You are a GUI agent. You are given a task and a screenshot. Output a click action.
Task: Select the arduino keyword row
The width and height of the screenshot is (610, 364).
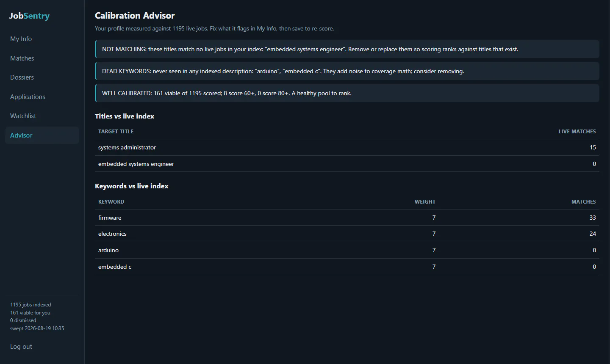[x=347, y=250]
